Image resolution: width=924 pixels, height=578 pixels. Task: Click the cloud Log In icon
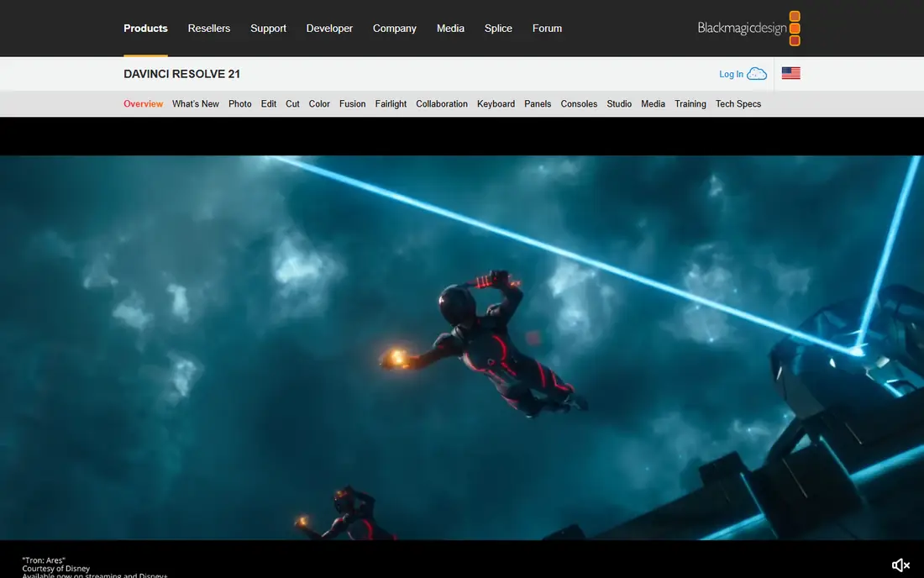(757, 74)
